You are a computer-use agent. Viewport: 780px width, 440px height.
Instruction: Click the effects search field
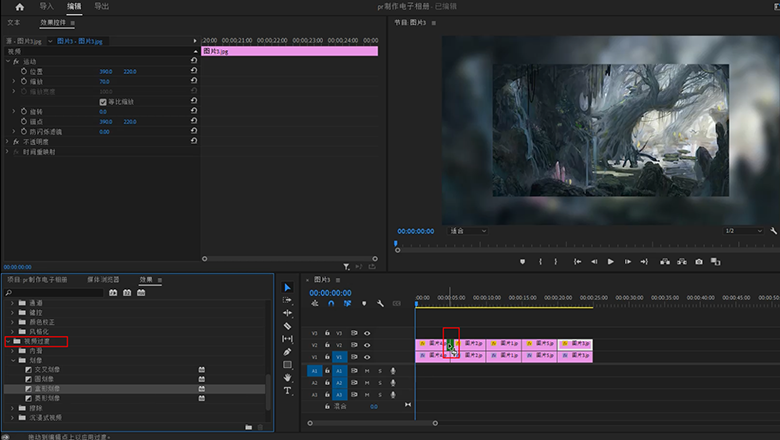click(54, 293)
